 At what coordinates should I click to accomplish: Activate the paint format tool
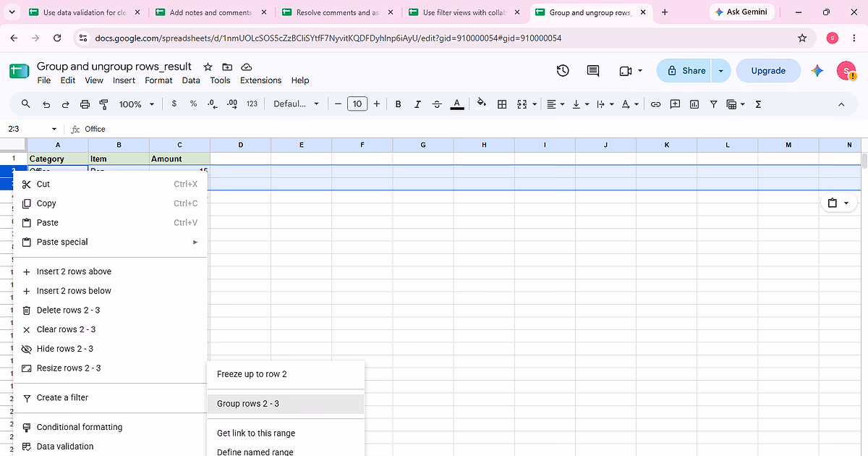[103, 104]
